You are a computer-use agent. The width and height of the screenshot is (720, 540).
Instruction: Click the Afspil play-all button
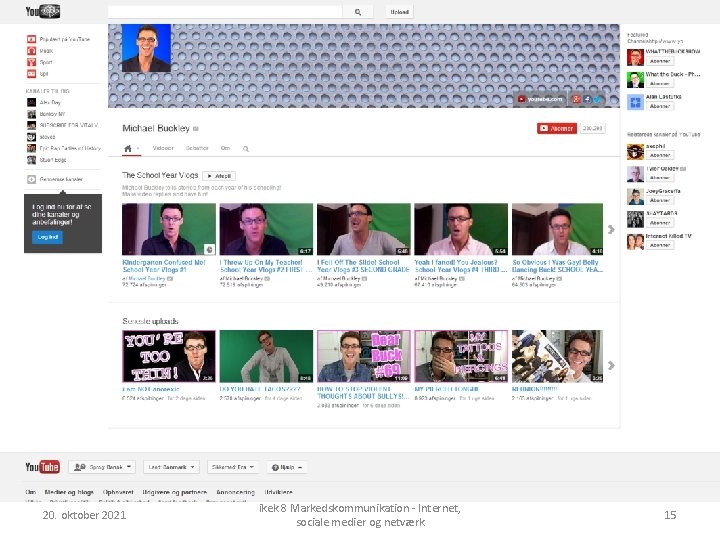click(x=219, y=176)
